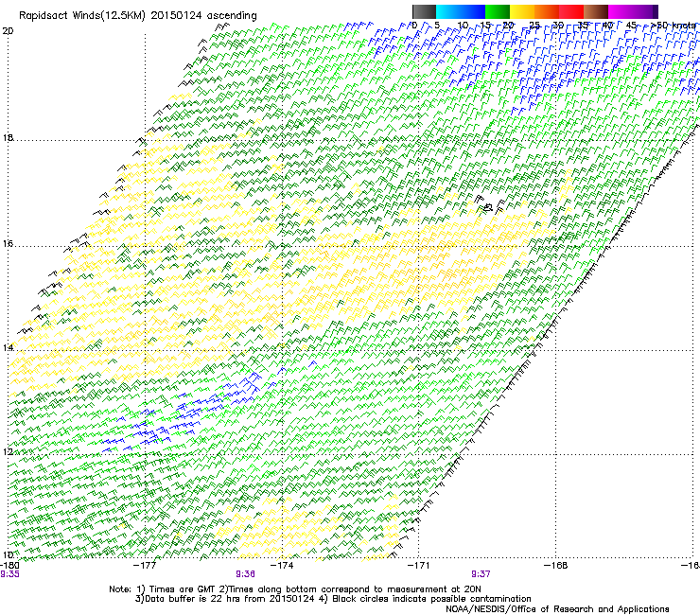Screen dimensions: 700x615
Task: Click the purple time label '9:35'
Action: click(x=9, y=574)
